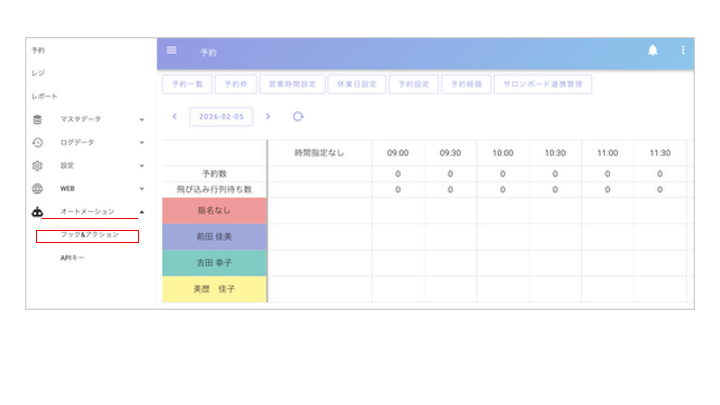
Task: Collapse the オートメーション section arrow
Action: [142, 212]
